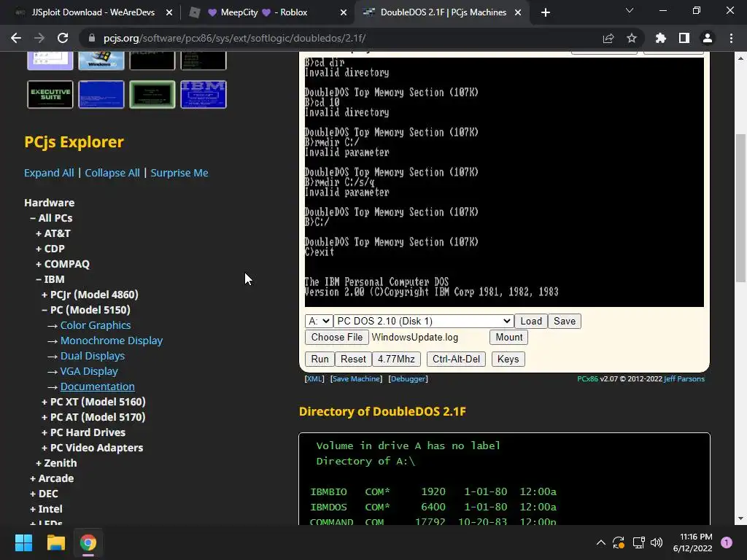Bookmark this page with the star
Image resolution: width=747 pixels, height=560 pixels.
pos(631,38)
